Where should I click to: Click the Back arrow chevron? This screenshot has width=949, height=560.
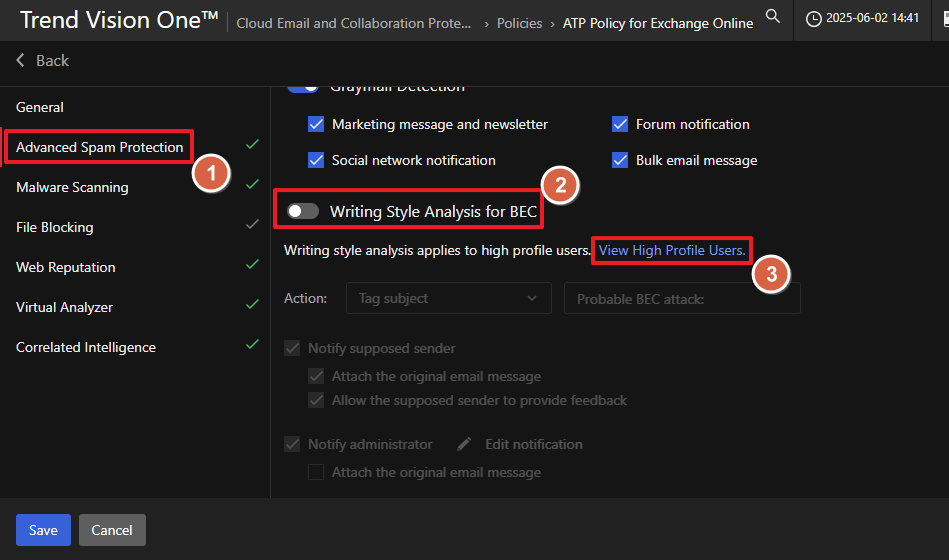[x=21, y=61]
